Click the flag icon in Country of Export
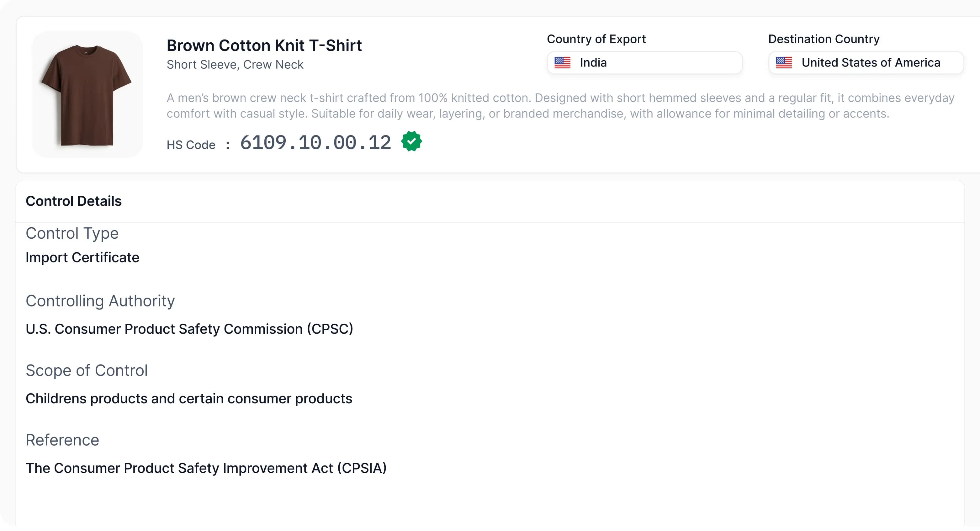Screen dimensions: 980x531 (x=562, y=62)
